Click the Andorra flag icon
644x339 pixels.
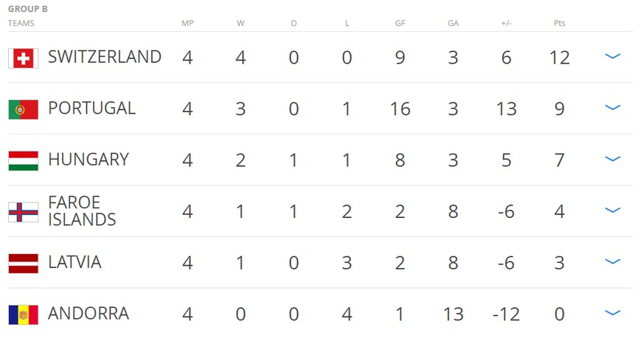(x=24, y=315)
